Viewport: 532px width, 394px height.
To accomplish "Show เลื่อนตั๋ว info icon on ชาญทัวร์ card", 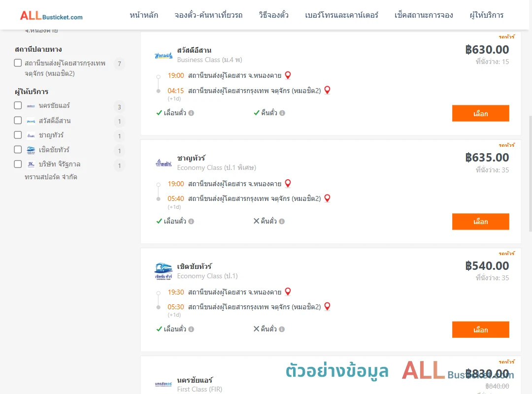I will click(191, 221).
